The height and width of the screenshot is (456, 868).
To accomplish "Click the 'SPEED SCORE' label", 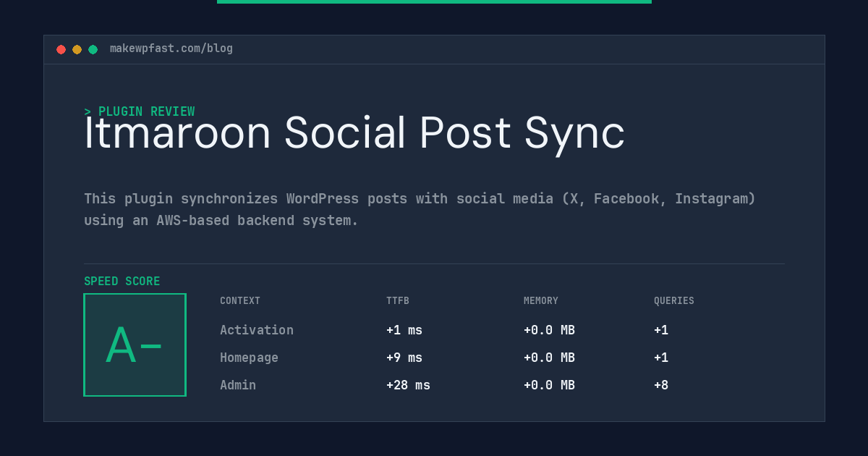I will click(x=122, y=282).
